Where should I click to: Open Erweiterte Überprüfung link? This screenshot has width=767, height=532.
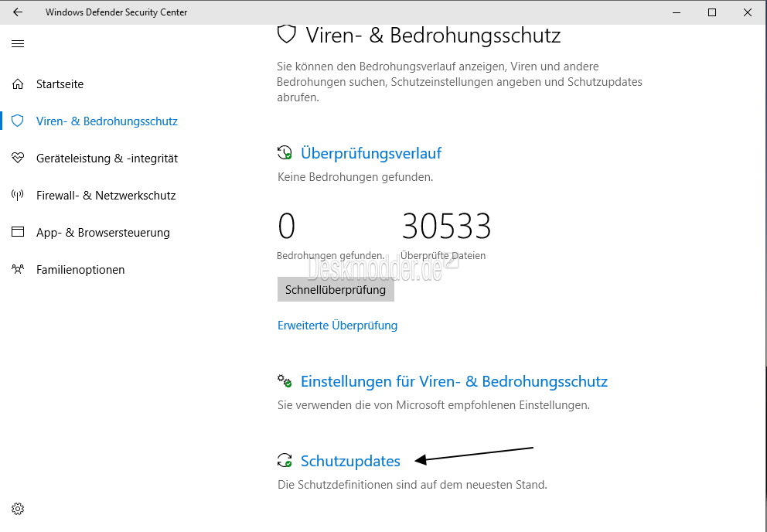coord(338,326)
